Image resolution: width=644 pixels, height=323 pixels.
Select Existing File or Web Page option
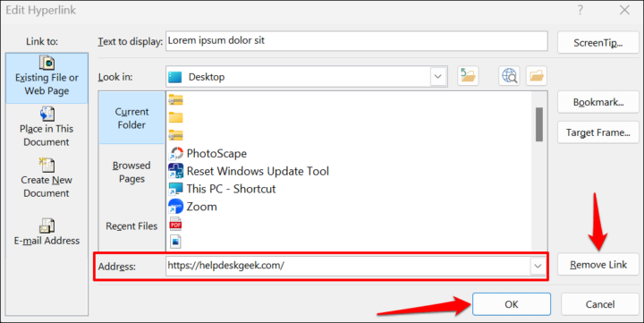pos(47,78)
